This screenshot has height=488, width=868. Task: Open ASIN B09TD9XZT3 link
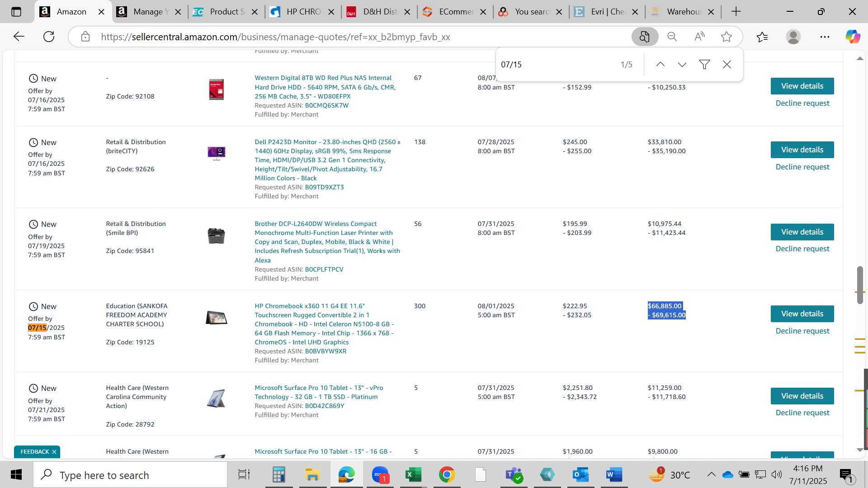[324, 187]
